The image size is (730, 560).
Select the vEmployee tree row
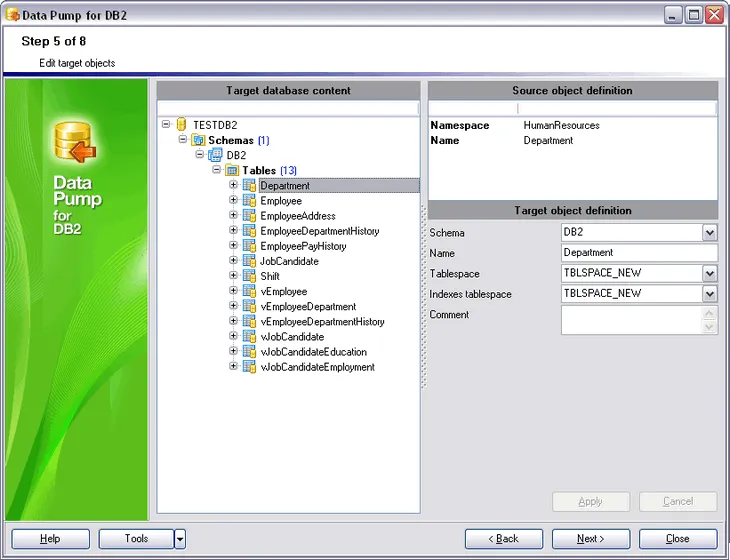click(x=284, y=292)
